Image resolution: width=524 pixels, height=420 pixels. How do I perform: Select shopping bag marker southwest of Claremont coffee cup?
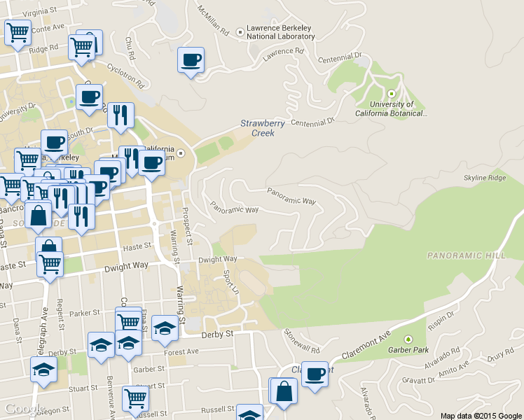coord(284,393)
